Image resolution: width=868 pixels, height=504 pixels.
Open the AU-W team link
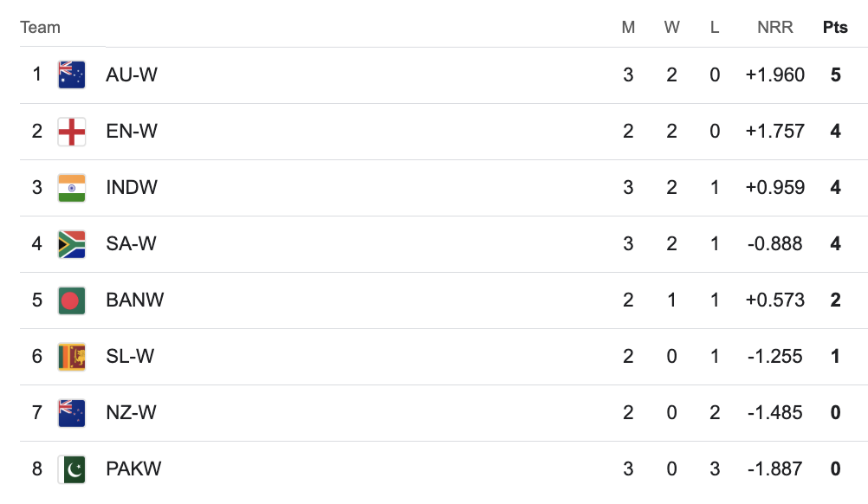point(132,75)
